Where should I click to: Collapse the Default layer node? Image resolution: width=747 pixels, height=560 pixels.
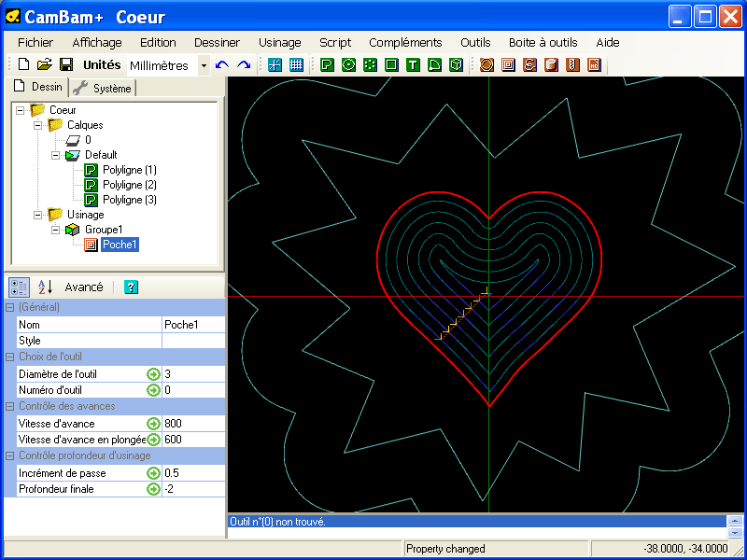point(56,155)
